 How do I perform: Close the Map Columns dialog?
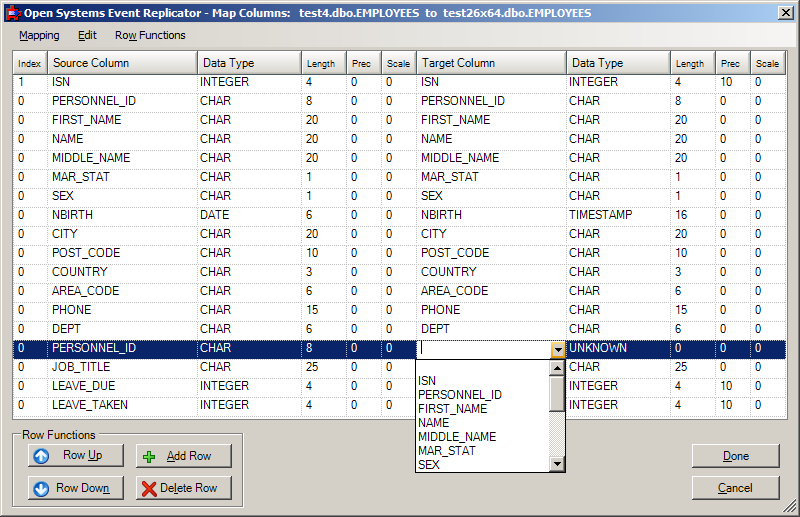coord(786,13)
